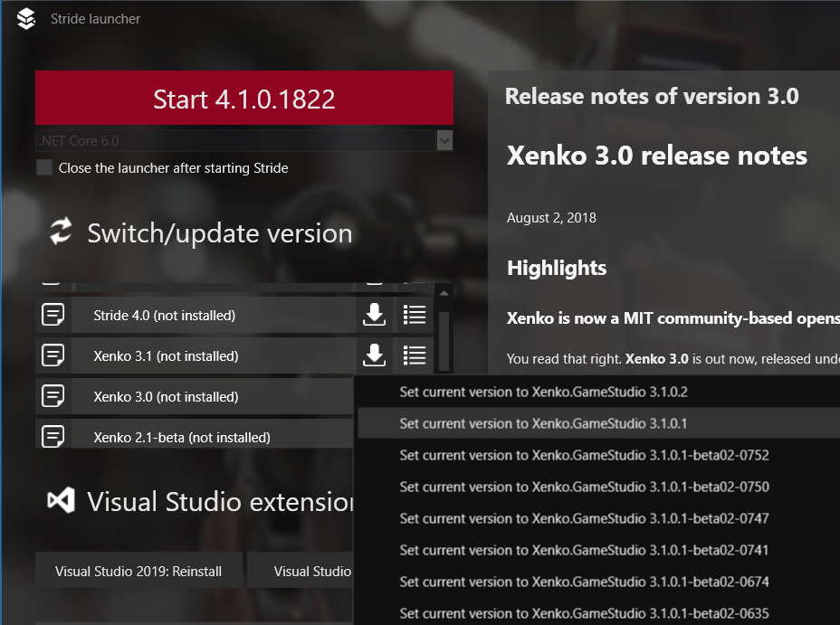Start Stride 4.1.0.1822

[x=244, y=98]
